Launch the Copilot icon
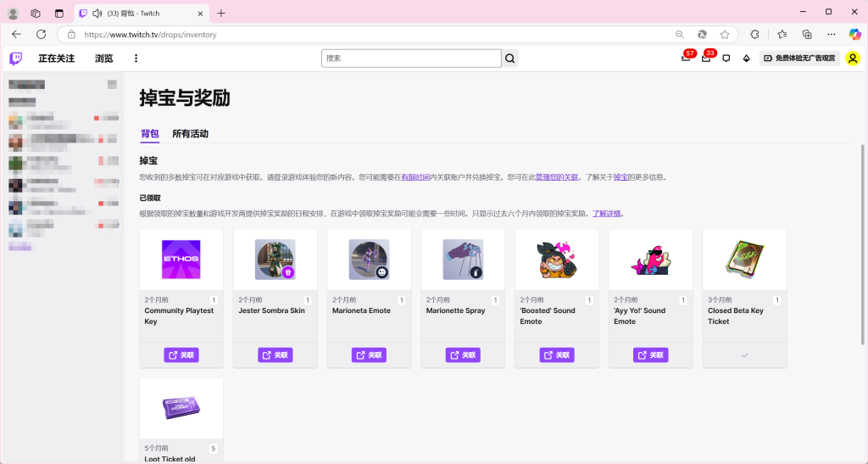This screenshot has height=464, width=868. click(x=854, y=34)
